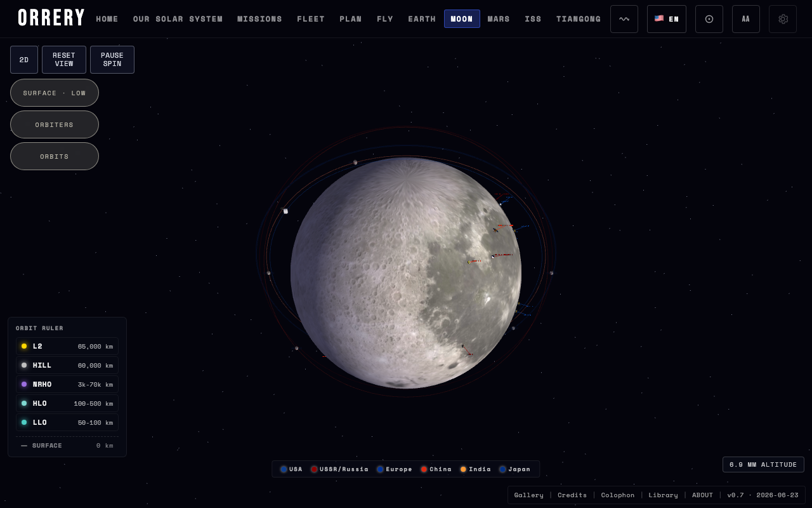Open the settings gear icon
812x508 pixels.
pyautogui.click(x=783, y=19)
